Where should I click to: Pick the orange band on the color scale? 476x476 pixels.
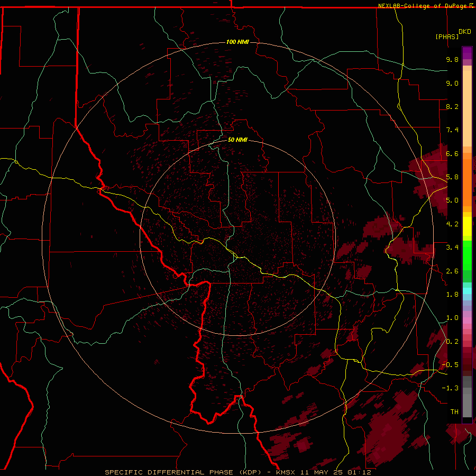click(x=467, y=182)
